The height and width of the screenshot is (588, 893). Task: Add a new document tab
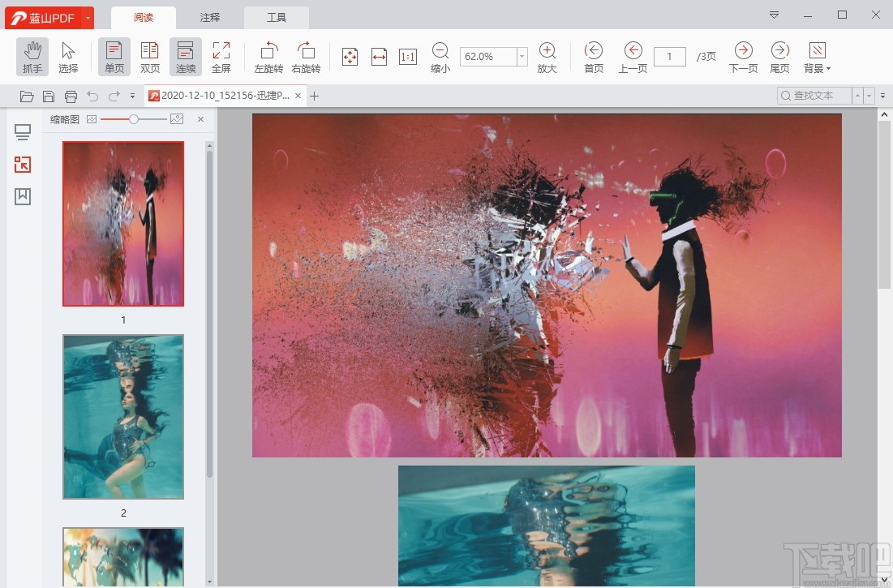pyautogui.click(x=315, y=96)
